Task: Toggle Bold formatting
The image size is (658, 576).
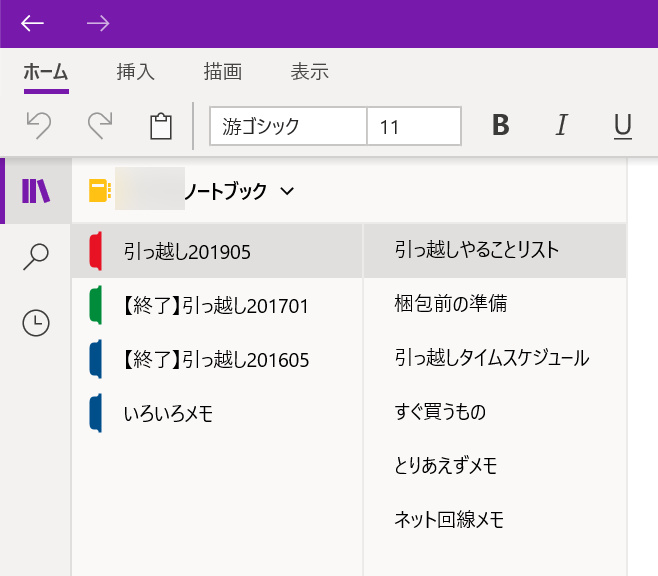Action: tap(501, 125)
